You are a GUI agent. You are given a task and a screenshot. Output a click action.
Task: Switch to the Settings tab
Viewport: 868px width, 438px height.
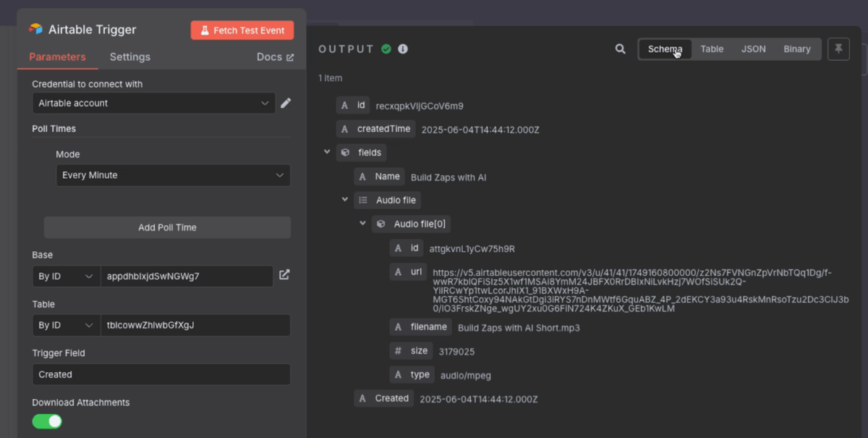[x=130, y=57]
